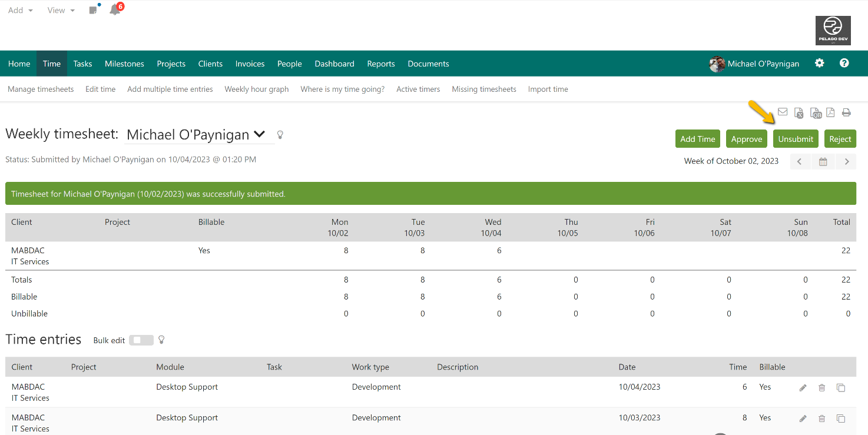Export timesheet to QuickBooks
868x435 pixels.
tap(816, 113)
